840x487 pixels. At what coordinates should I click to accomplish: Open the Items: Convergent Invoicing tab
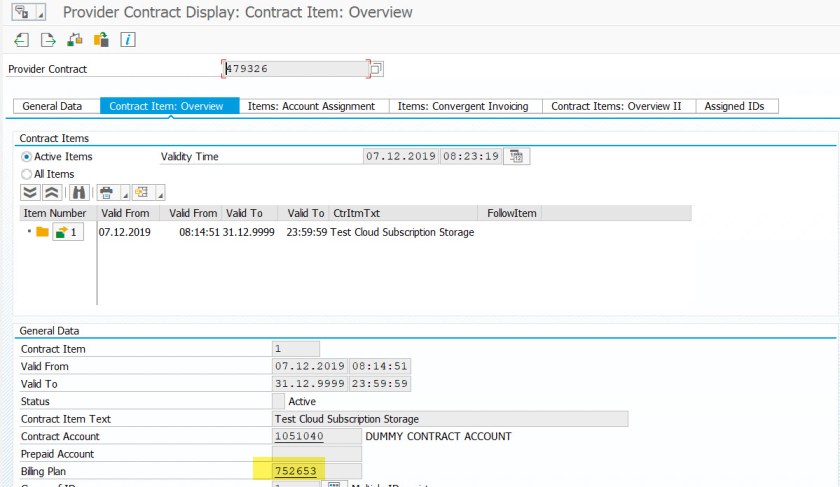click(x=463, y=106)
